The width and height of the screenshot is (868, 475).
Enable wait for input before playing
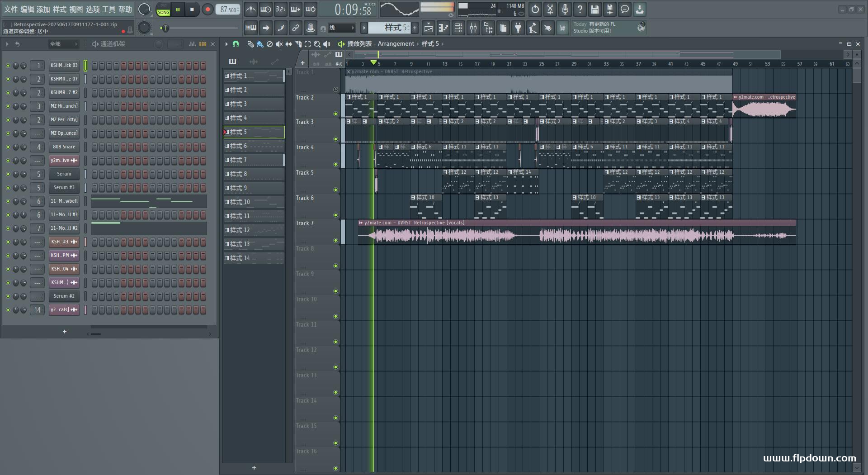(266, 9)
